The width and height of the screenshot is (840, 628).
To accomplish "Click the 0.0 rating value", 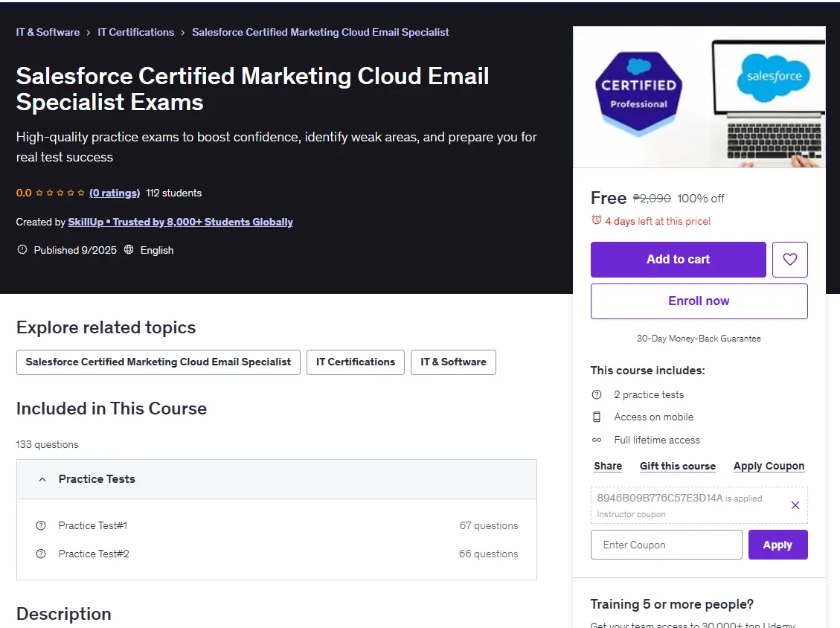I will (x=24, y=193).
